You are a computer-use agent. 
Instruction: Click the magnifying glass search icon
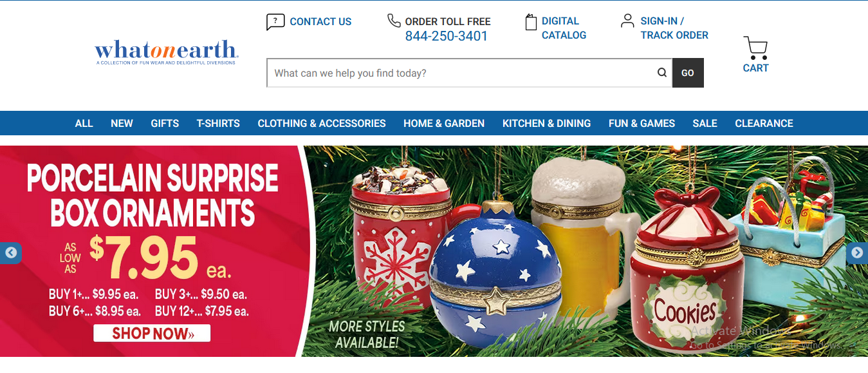pos(661,73)
